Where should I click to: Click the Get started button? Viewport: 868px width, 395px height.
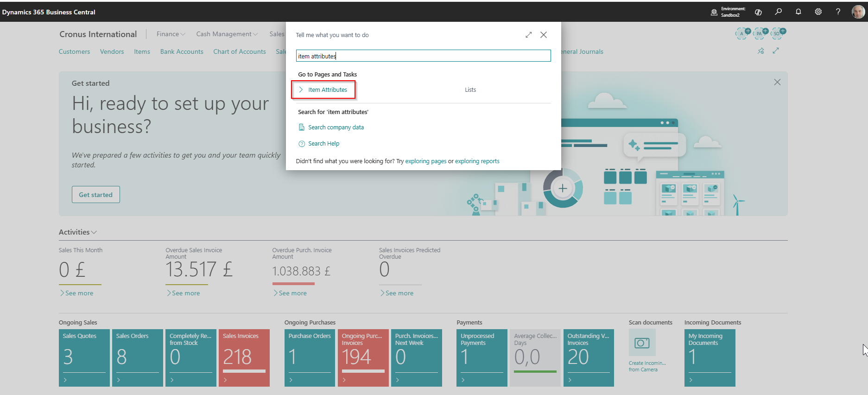(x=95, y=195)
